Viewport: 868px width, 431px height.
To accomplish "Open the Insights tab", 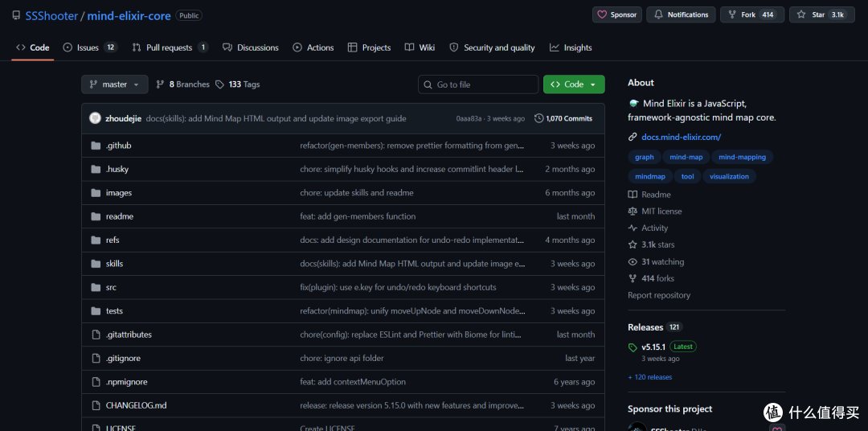I will [x=571, y=47].
